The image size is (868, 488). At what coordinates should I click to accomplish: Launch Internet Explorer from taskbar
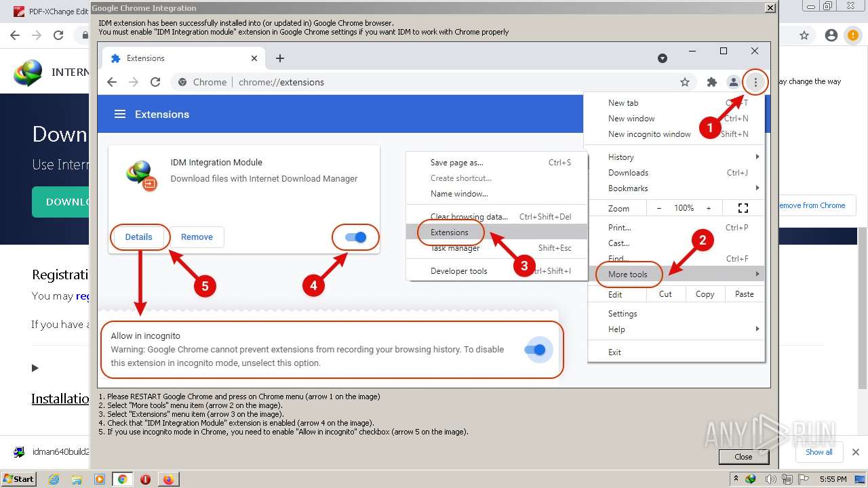54,479
